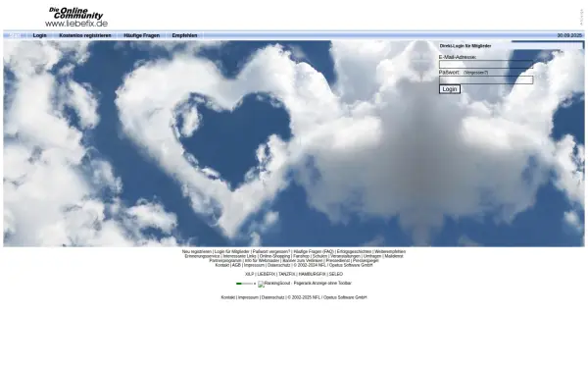Open the AGB footer link
The width and height of the screenshot is (588, 368).
click(236, 265)
